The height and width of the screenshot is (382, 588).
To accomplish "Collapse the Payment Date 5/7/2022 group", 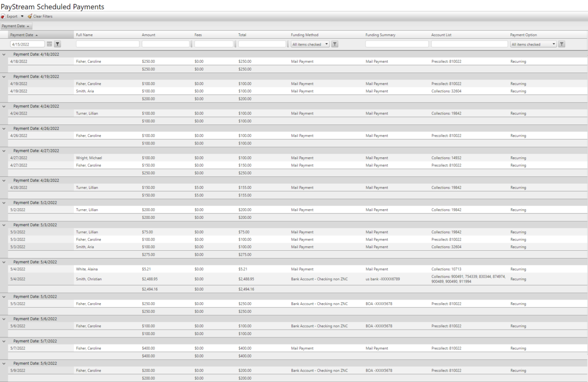I will pos(4,341).
